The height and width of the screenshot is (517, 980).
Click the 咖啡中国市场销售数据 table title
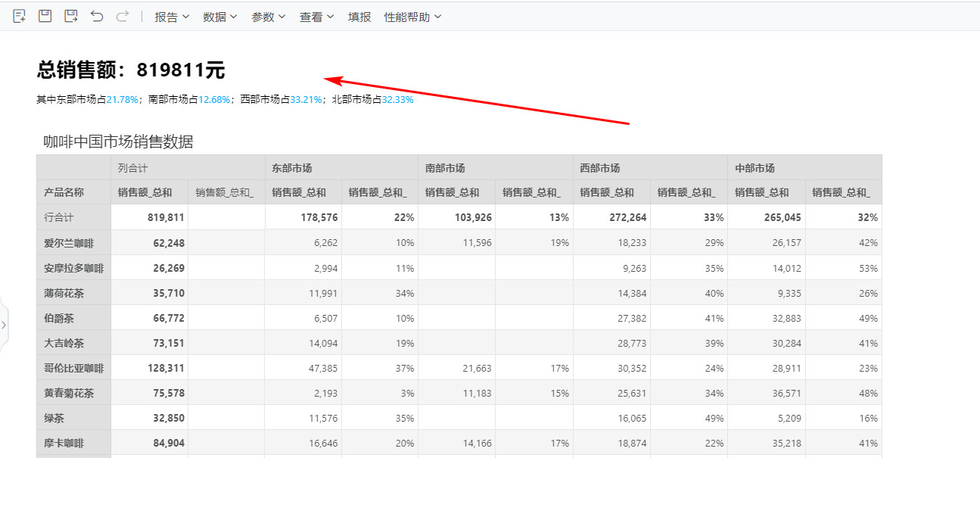point(118,142)
